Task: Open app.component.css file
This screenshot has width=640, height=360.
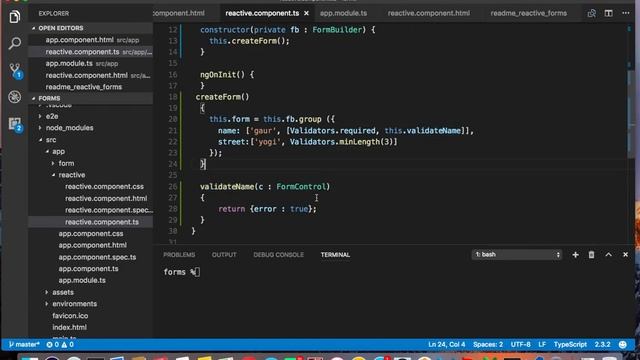Action: [x=91, y=234]
